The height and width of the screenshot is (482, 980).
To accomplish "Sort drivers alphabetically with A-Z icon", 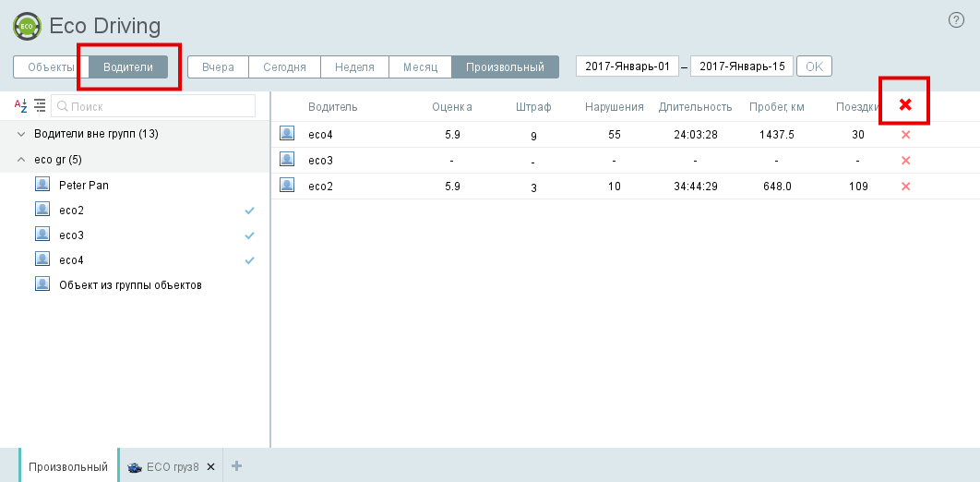I will (20, 106).
